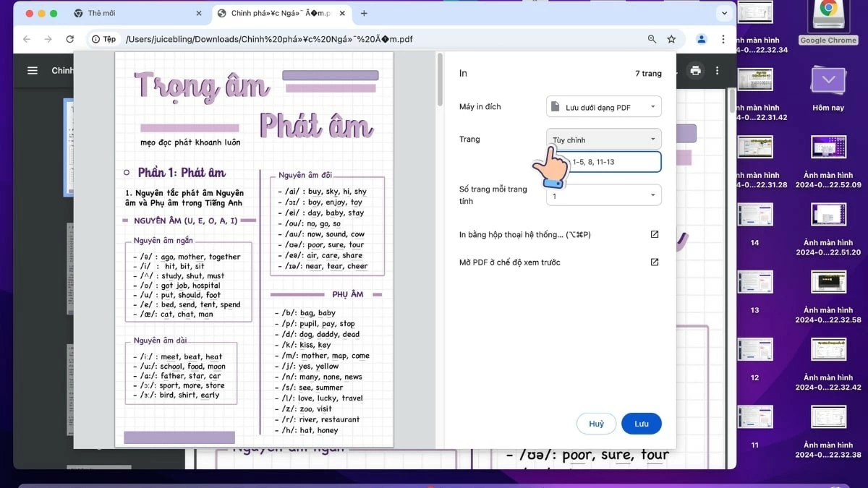
Task: Click the blue 'Lưu' button
Action: tap(641, 424)
